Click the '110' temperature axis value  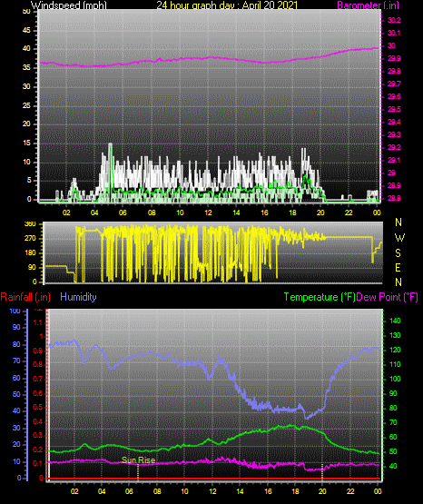395,364
